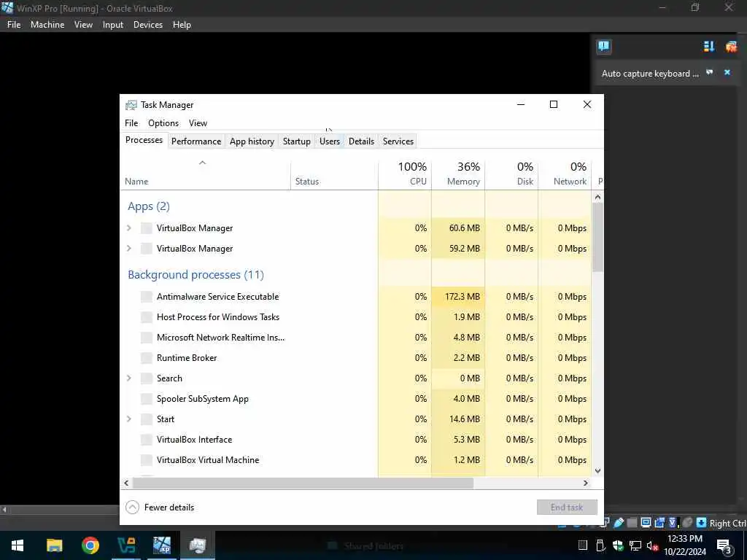Open the Action Center notifications icon
747x560 pixels.
click(x=724, y=545)
